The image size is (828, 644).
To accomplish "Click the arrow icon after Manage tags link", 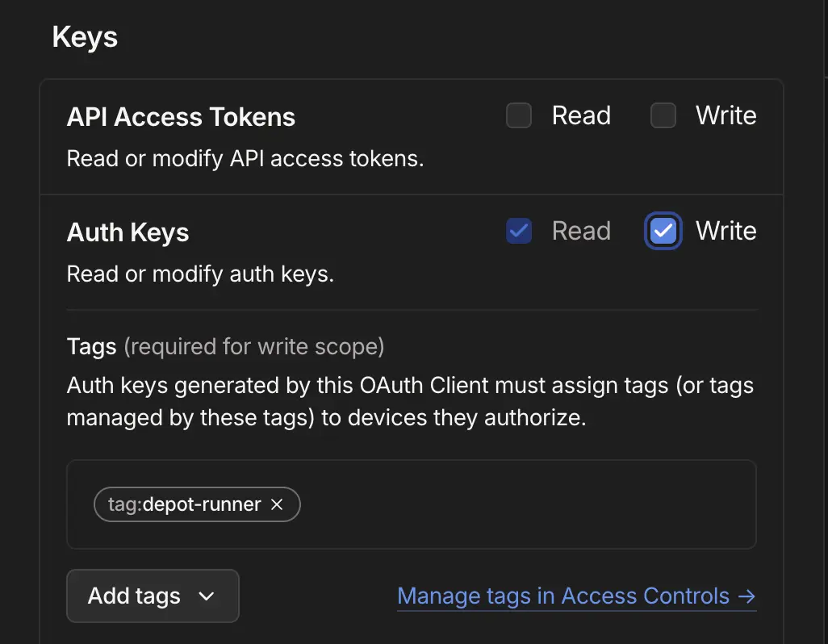I will click(x=746, y=596).
